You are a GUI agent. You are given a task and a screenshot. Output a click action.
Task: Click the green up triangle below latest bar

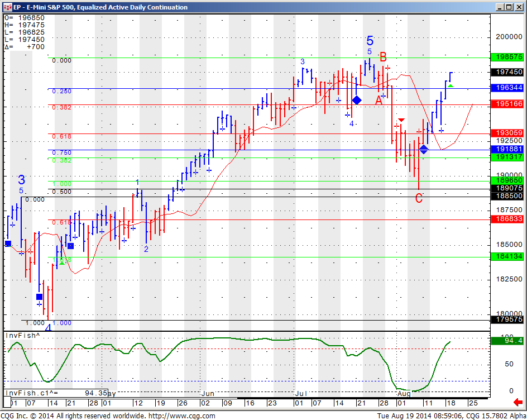[x=451, y=85]
